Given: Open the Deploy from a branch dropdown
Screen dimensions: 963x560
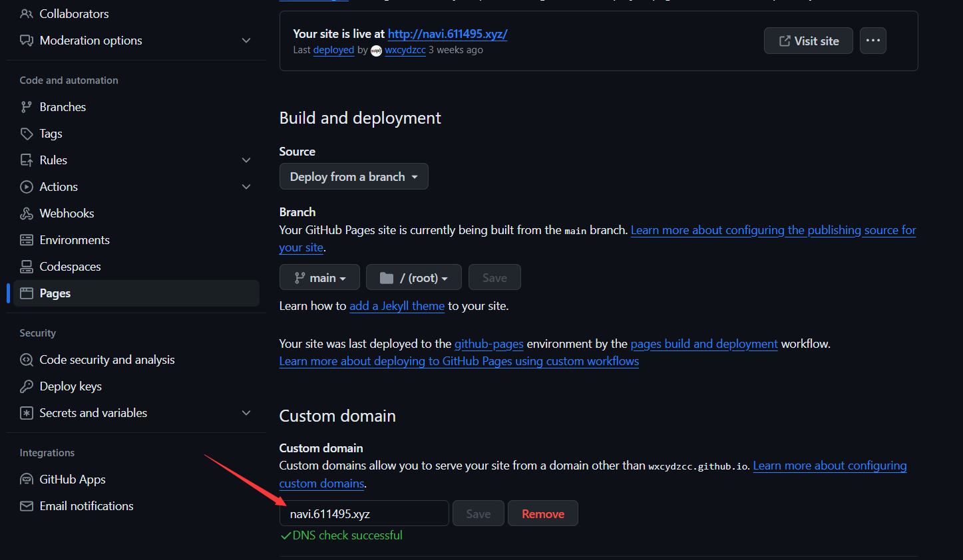Looking at the screenshot, I should coord(354,177).
